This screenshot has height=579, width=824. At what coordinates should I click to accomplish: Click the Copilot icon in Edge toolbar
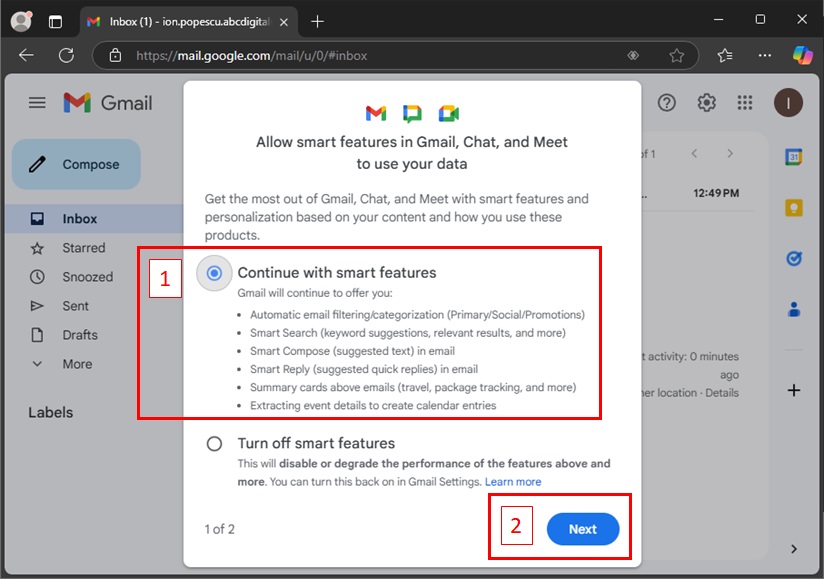[x=802, y=55]
